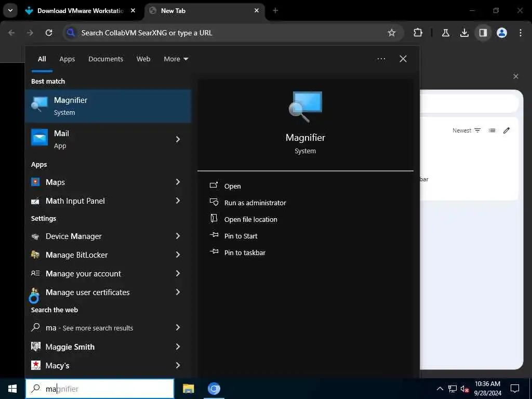
Task: Open the clock and date flyout
Action: click(x=487, y=389)
